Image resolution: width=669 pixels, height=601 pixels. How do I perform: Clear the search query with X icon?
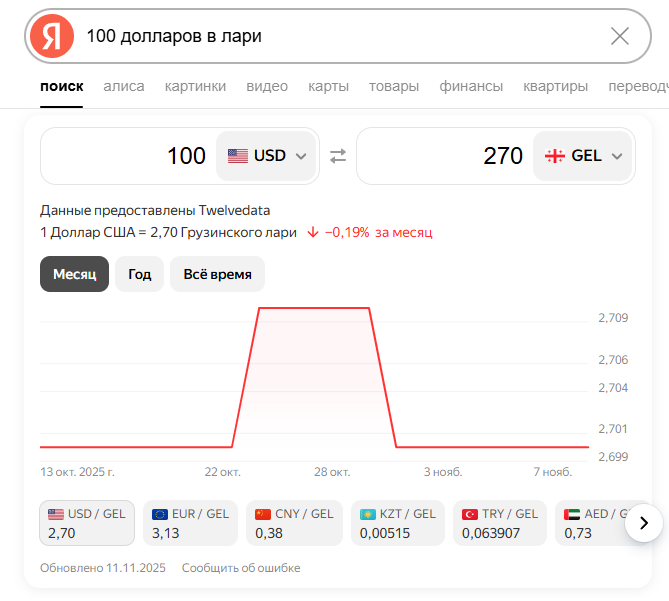pos(620,37)
